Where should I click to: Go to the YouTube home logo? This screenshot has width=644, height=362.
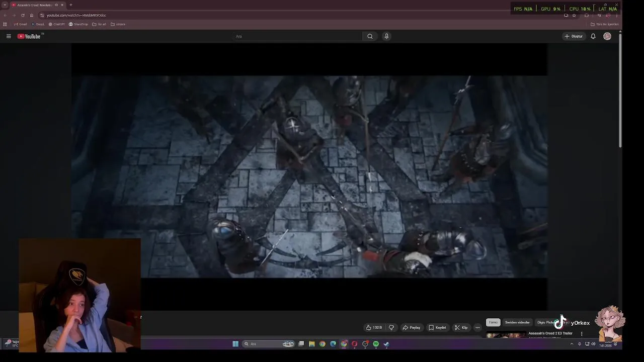click(29, 36)
